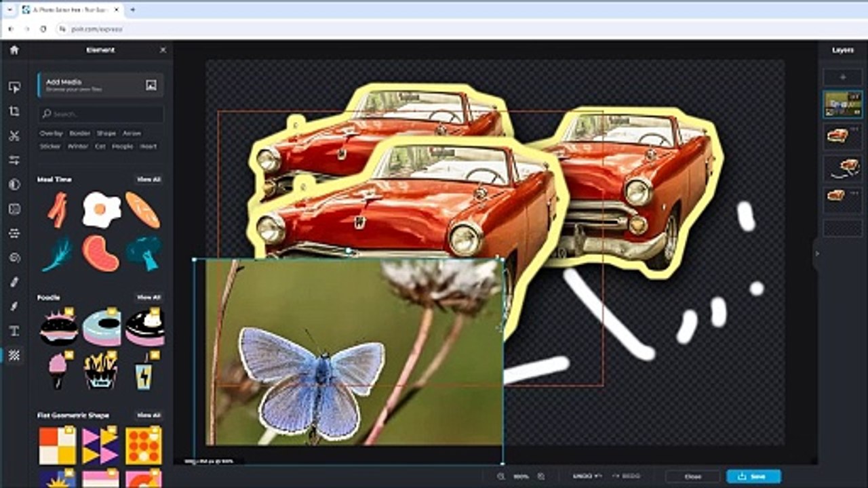
Task: Select the Arrange tool in the left toolbar
Action: (14, 87)
